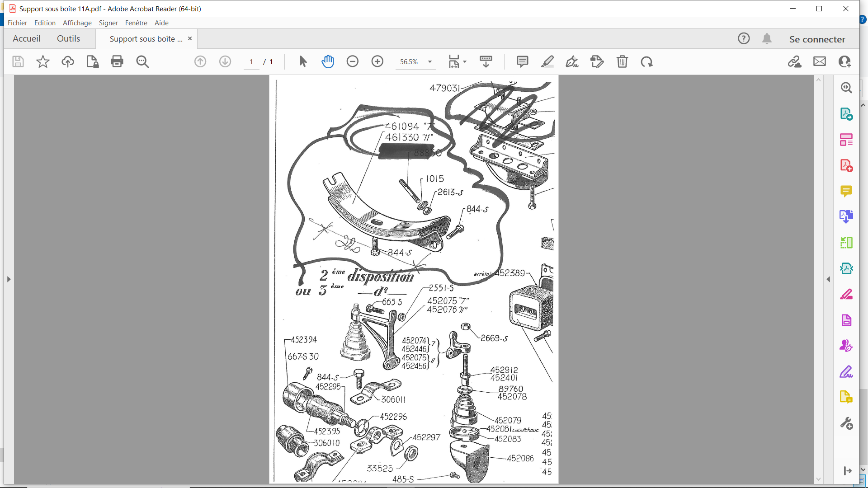Rotate the page view
This screenshot has width=868, height=488.
click(647, 61)
